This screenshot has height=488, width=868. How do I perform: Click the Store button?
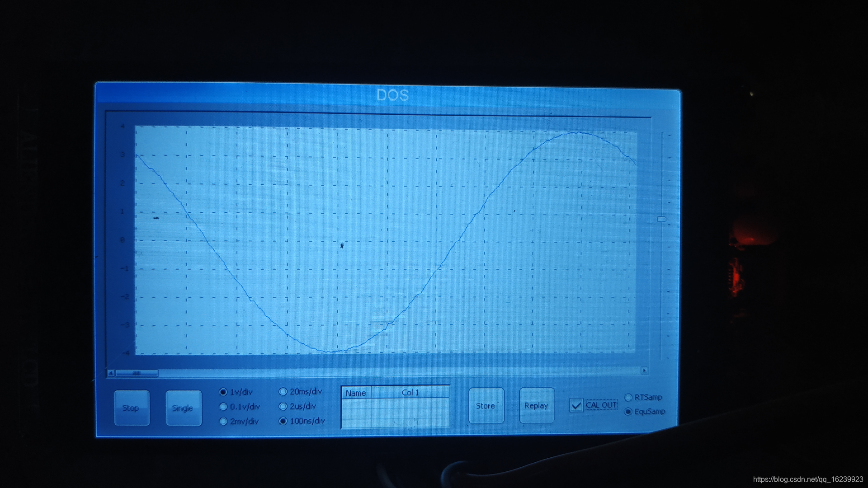486,406
